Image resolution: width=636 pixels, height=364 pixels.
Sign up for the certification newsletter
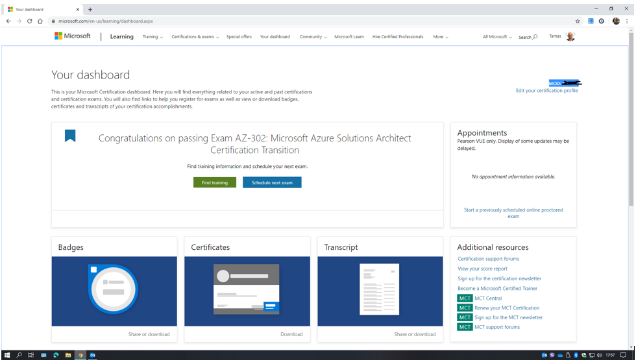tap(499, 278)
